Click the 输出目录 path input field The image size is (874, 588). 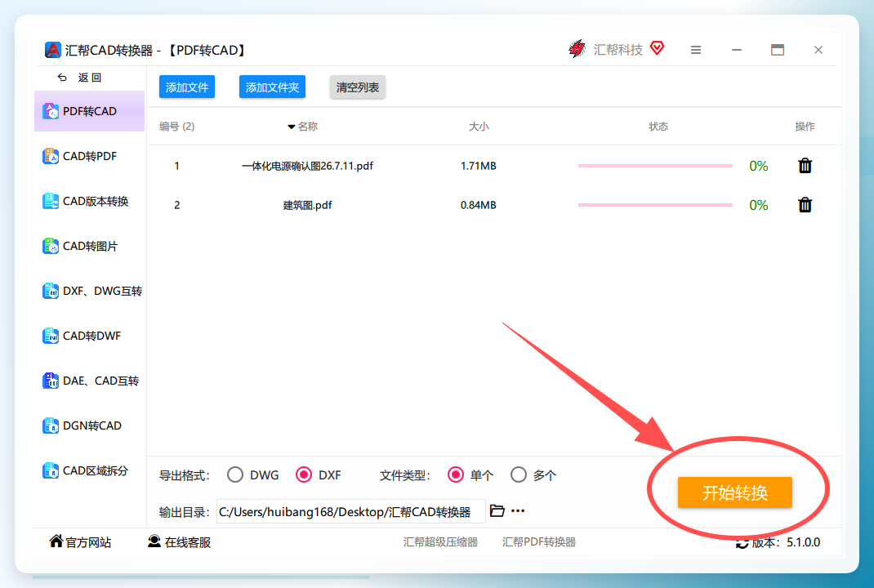(x=350, y=512)
